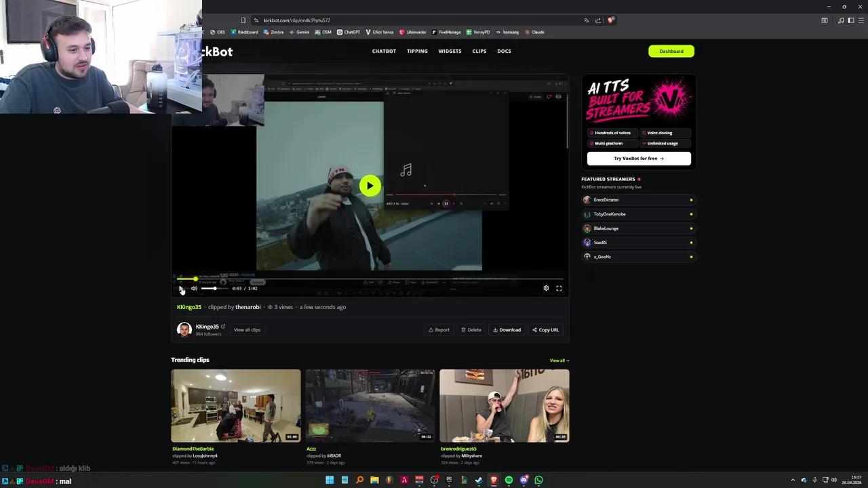Click the browser media control music note icon
The width and height of the screenshot is (868, 488).
coord(841,20)
